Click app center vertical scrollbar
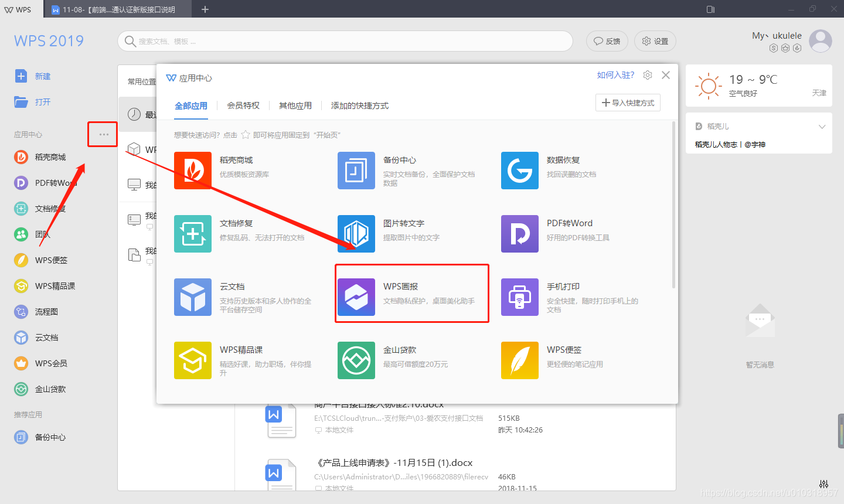Image resolution: width=844 pixels, height=504 pixels. 673,205
